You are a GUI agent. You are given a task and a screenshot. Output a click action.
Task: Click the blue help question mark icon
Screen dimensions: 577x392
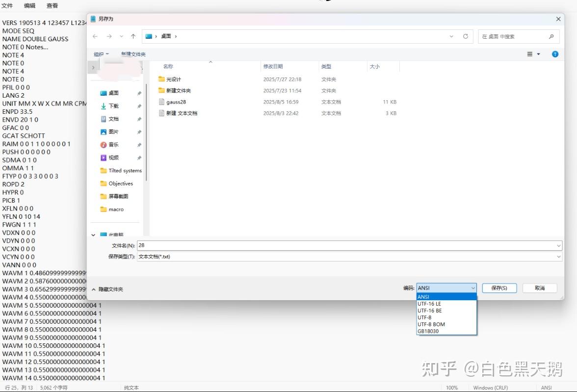click(x=555, y=54)
